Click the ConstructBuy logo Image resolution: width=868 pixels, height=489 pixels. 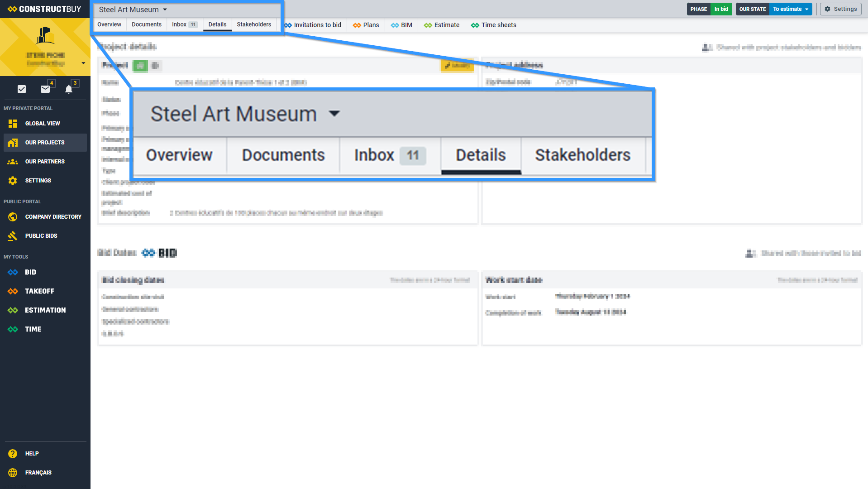(44, 9)
